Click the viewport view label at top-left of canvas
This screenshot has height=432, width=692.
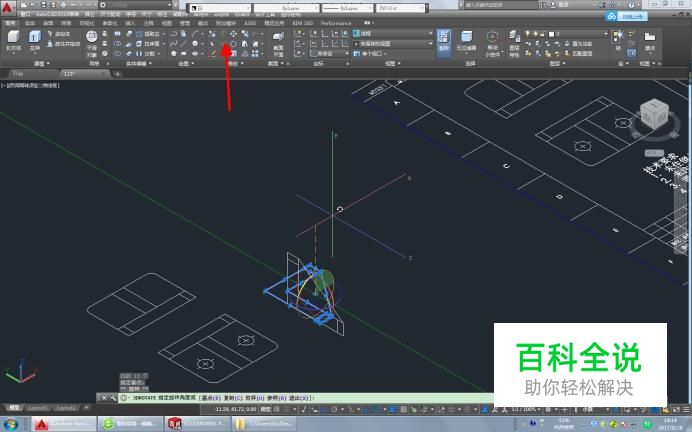(30, 85)
